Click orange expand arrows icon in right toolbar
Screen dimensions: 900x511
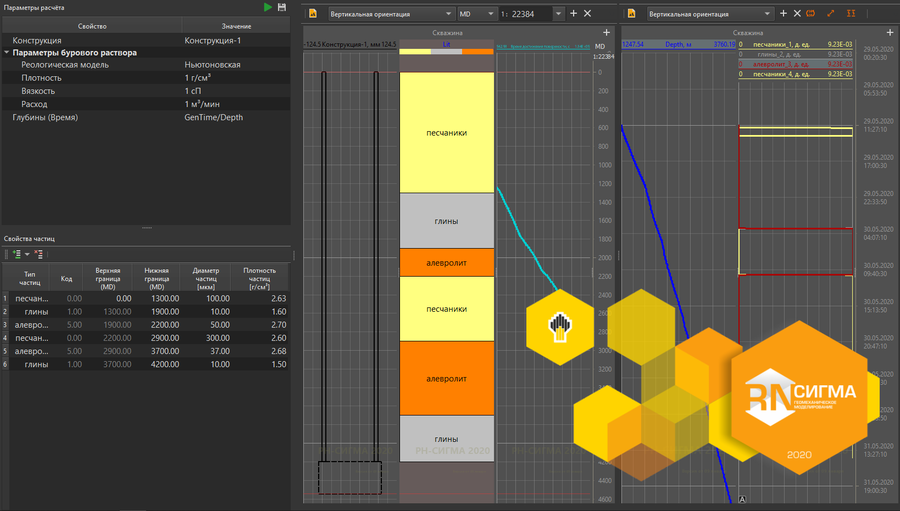[831, 14]
